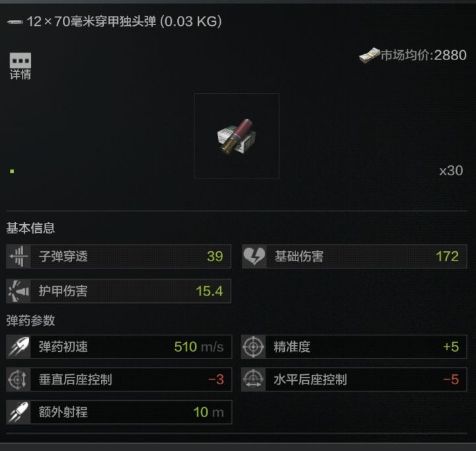The width and height of the screenshot is (476, 451).
Task: Click the 基础伤害 value 172
Action: pyautogui.click(x=447, y=257)
